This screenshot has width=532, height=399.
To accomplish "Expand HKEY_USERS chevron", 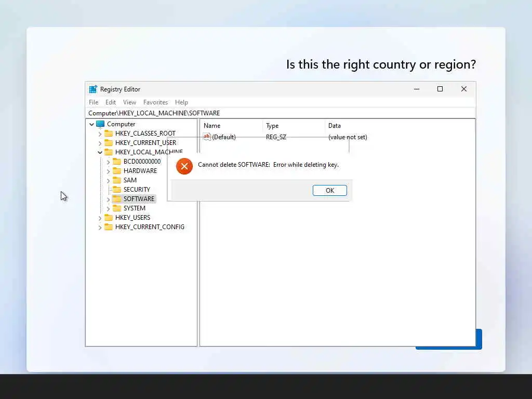I will (x=100, y=218).
